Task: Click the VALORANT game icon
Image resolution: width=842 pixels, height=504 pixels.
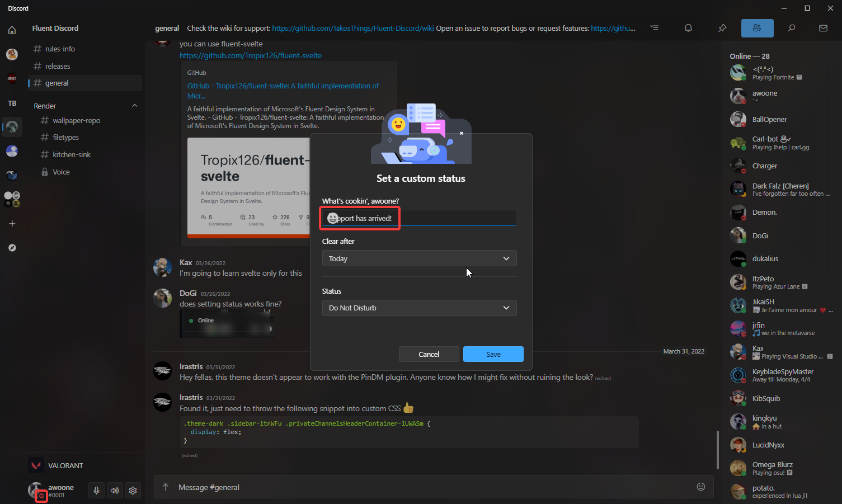Action: pos(35,465)
